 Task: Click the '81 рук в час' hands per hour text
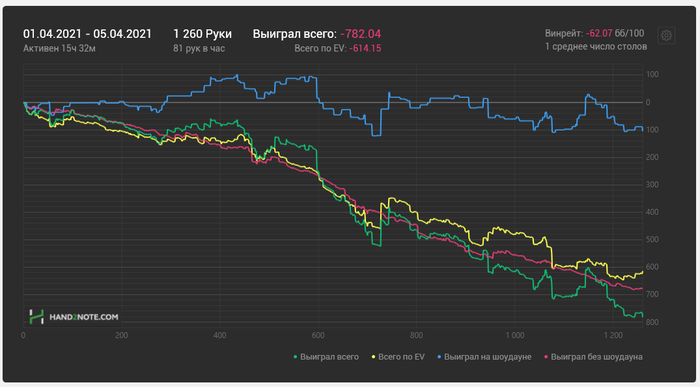click(x=199, y=48)
